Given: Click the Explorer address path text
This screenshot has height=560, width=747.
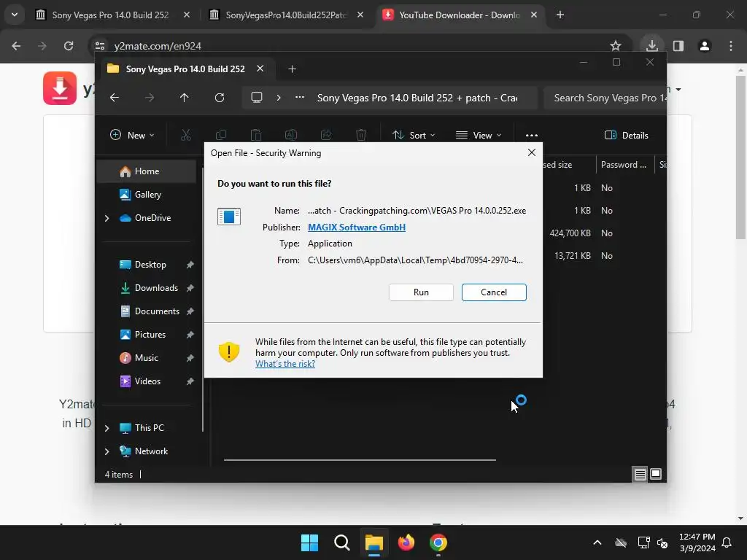Looking at the screenshot, I should [417, 98].
